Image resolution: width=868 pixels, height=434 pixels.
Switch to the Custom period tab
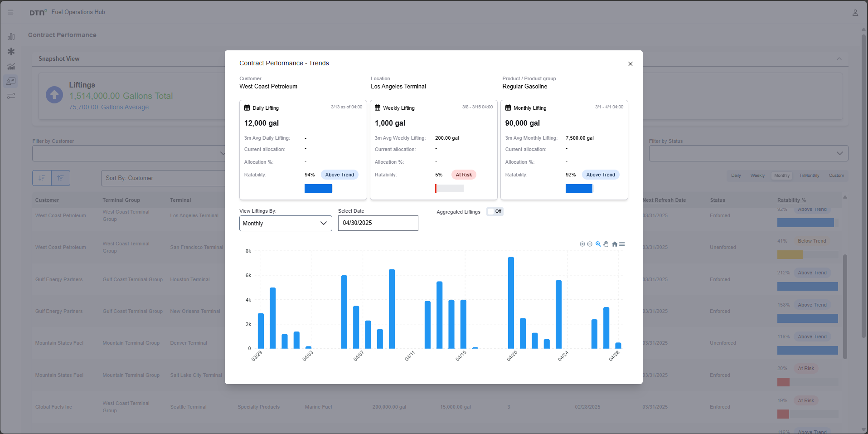click(x=836, y=176)
